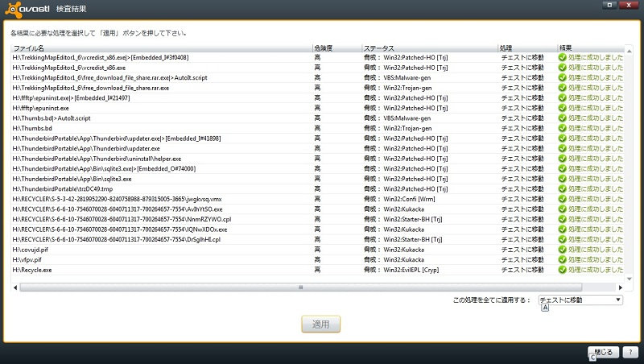Minimize or restore the avast window
The height and width of the screenshot is (364, 644).
pyautogui.click(x=609, y=5)
